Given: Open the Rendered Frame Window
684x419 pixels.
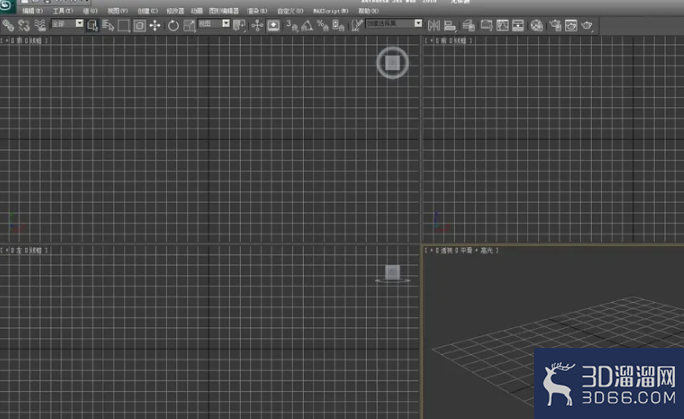Looking at the screenshot, I should 571,25.
